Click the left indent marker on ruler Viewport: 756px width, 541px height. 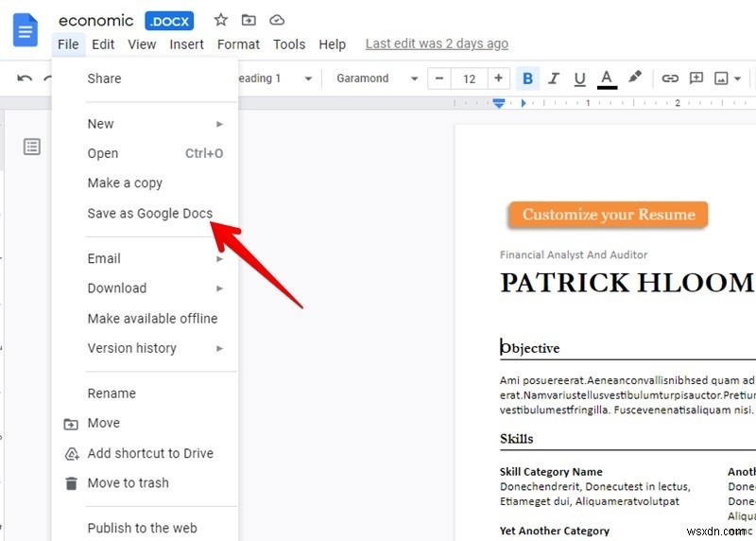click(499, 105)
